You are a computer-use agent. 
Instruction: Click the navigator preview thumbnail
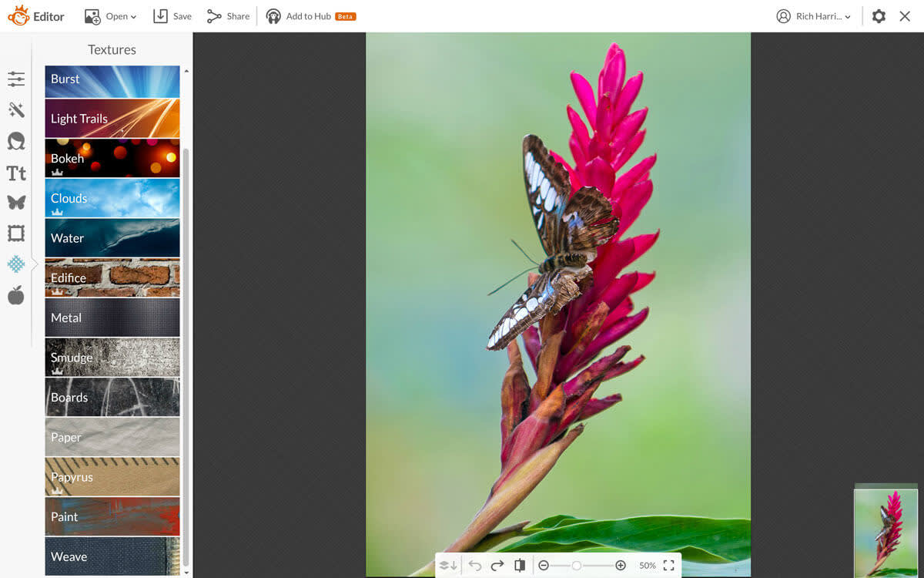point(885,532)
